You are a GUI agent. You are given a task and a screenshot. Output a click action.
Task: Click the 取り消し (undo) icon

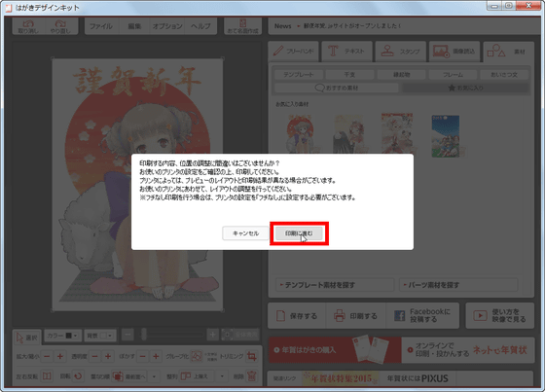[28, 26]
